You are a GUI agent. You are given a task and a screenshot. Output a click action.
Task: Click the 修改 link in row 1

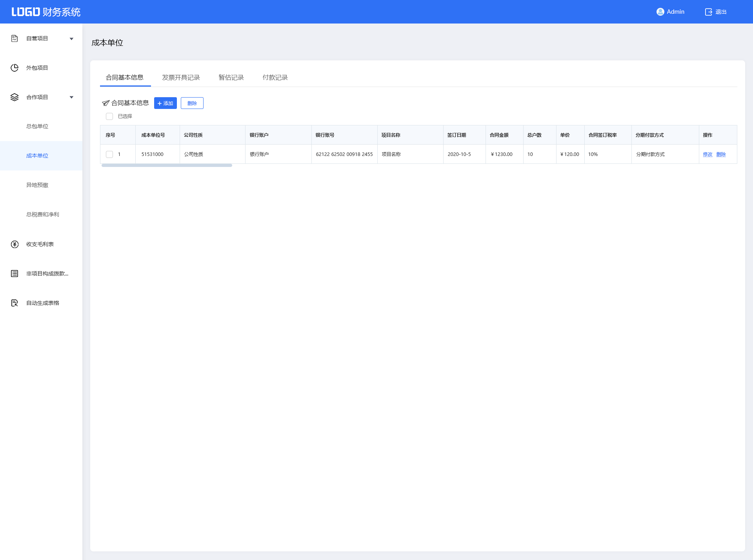pos(708,154)
